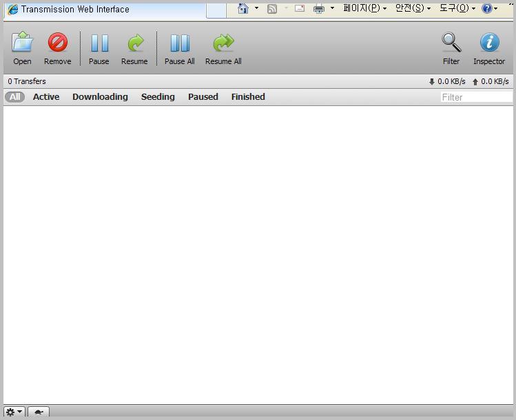The width and height of the screenshot is (516, 420).
Task: Expand the Print dropdown arrow
Action: (332, 8)
